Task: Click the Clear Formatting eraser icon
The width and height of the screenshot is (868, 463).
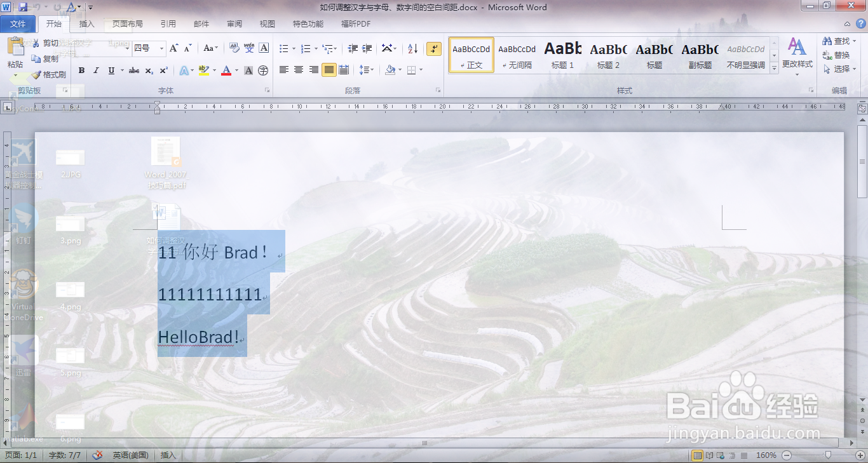Action: coord(233,48)
